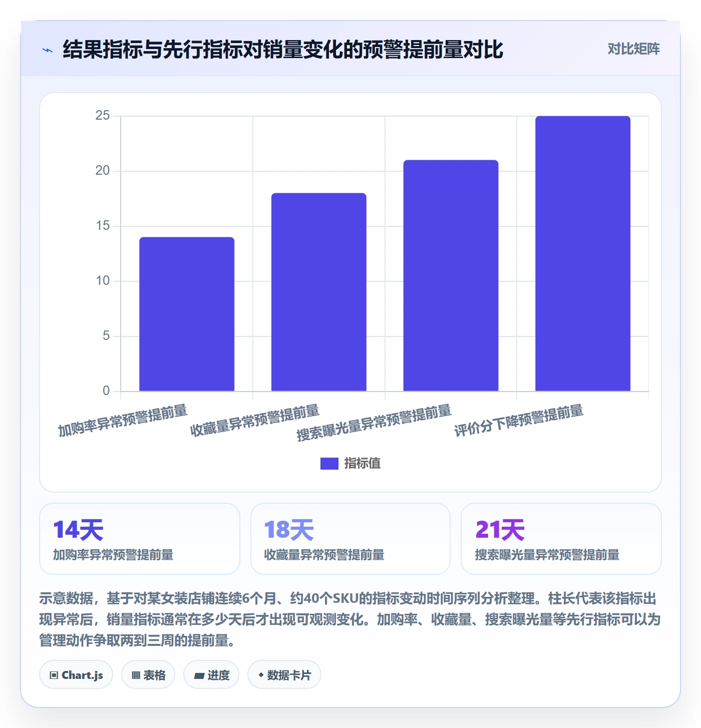
Task: Select the 搜索曝光量异常预警提前量 bar in the chart
Action: pos(451,275)
